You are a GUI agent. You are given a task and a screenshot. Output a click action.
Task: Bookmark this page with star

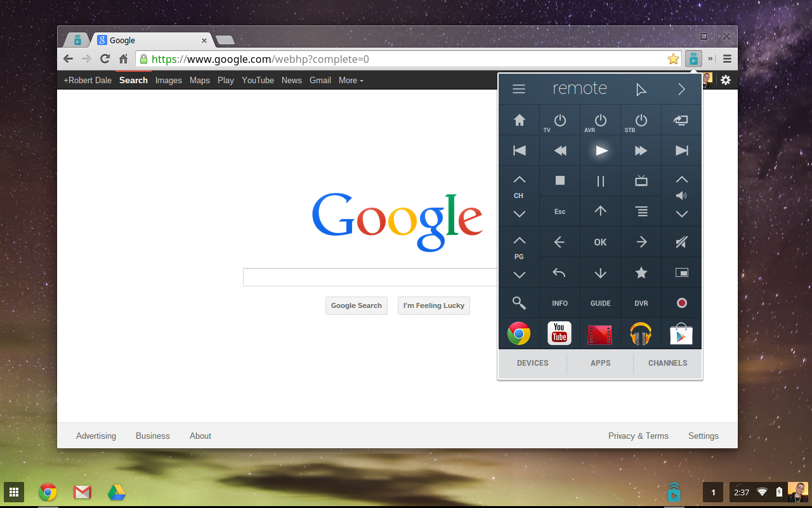pos(673,59)
